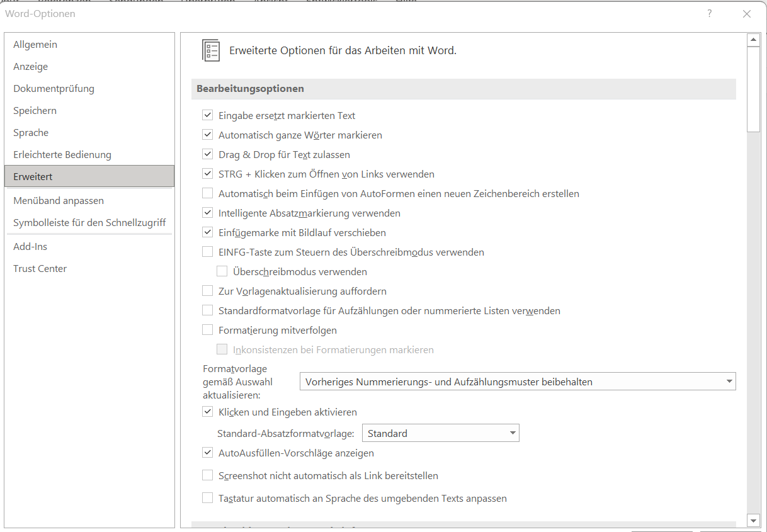Disable Drag & Drop für Text zulassen
The width and height of the screenshot is (767, 532).
(207, 154)
